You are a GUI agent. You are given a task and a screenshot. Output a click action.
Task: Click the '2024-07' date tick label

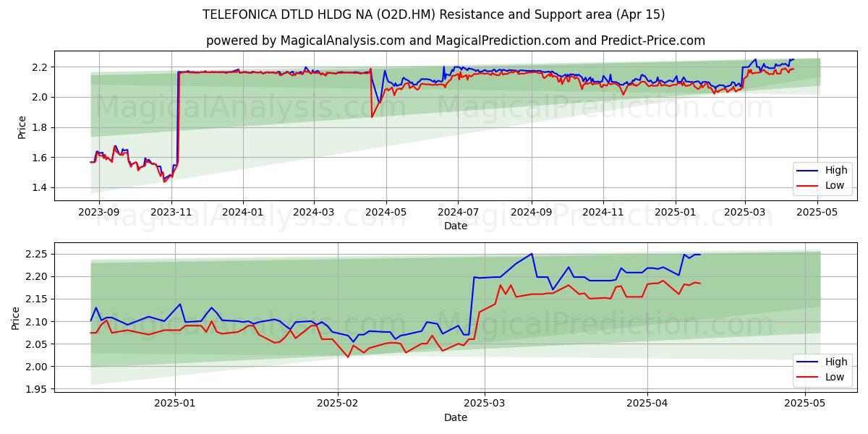[458, 213]
